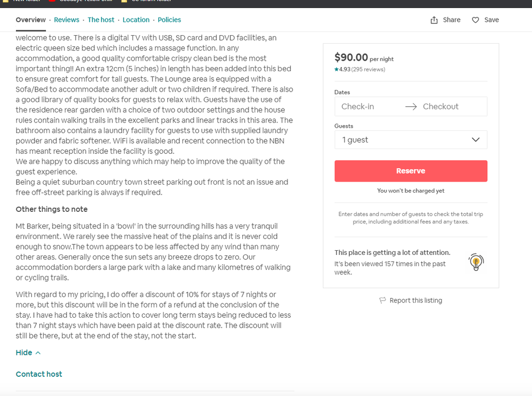Click the lightbulb attention icon
The image size is (532, 396).
point(476,262)
